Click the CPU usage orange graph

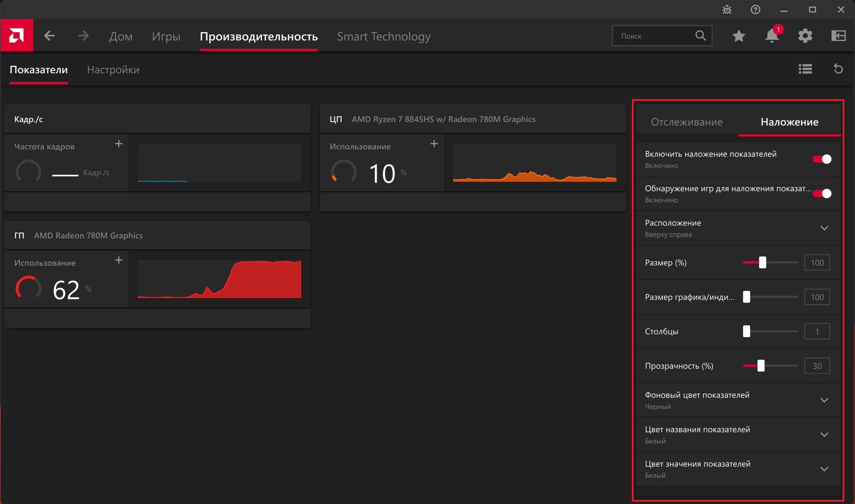point(535,163)
